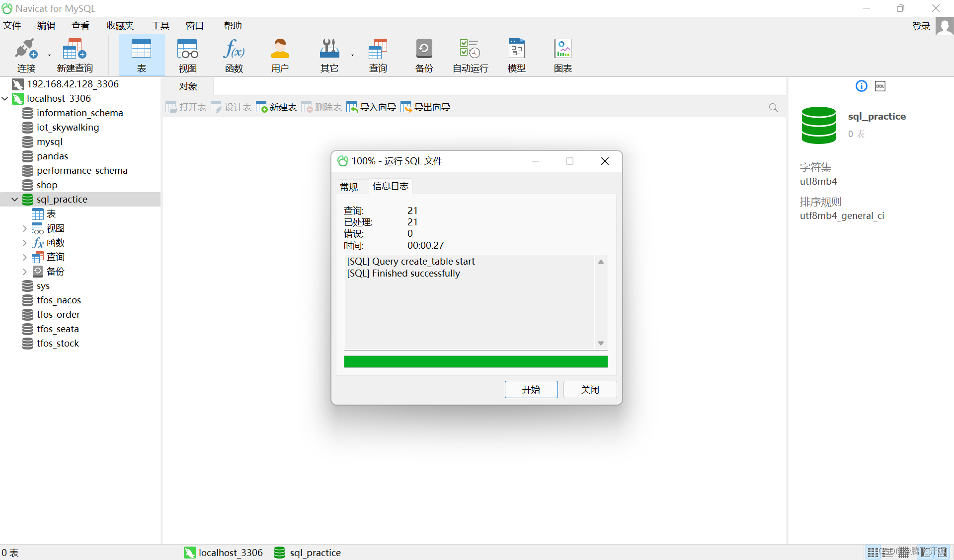This screenshot has height=560, width=954.
Task: Select the tfos_order database
Action: [58, 314]
